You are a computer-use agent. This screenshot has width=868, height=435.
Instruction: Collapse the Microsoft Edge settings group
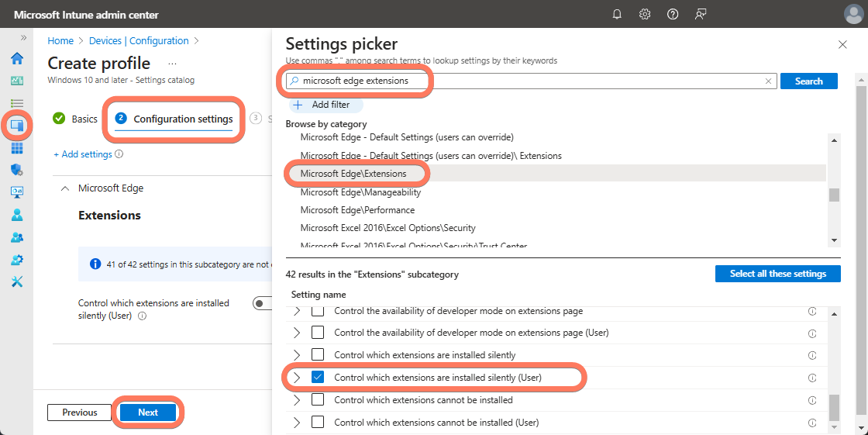(65, 188)
